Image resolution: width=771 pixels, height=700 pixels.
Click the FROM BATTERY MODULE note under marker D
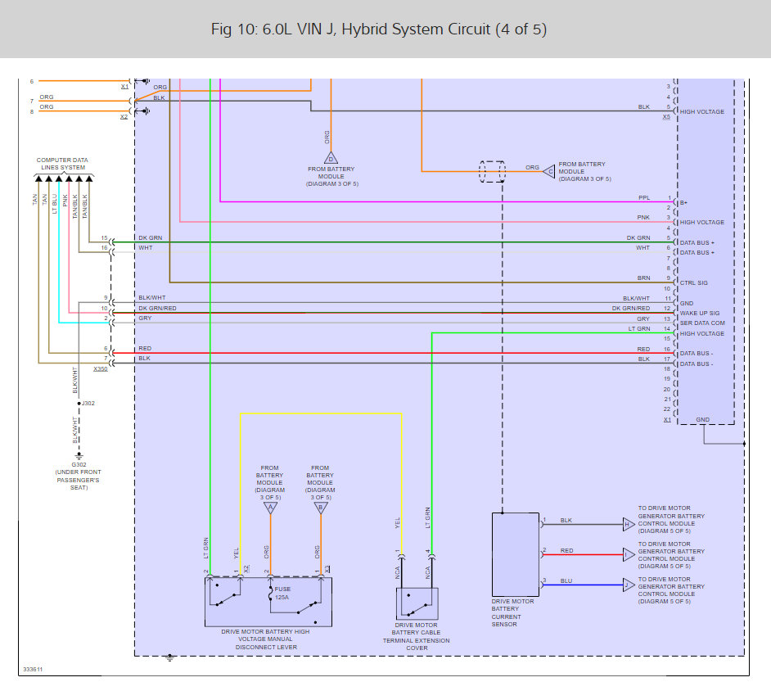pos(332,177)
